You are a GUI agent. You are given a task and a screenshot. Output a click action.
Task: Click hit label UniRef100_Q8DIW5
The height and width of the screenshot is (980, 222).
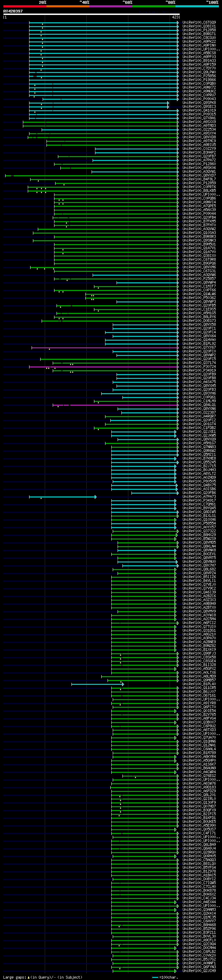coord(199,512)
